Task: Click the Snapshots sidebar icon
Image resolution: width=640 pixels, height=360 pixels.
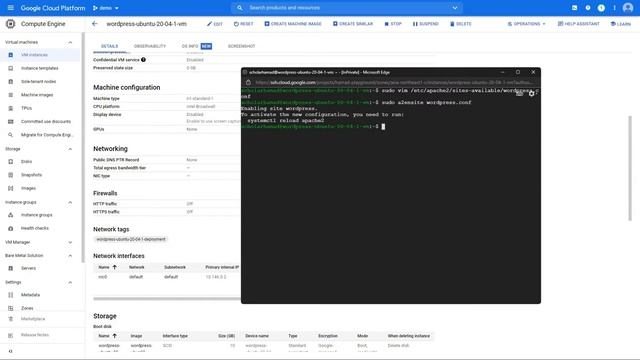Action: [11, 175]
